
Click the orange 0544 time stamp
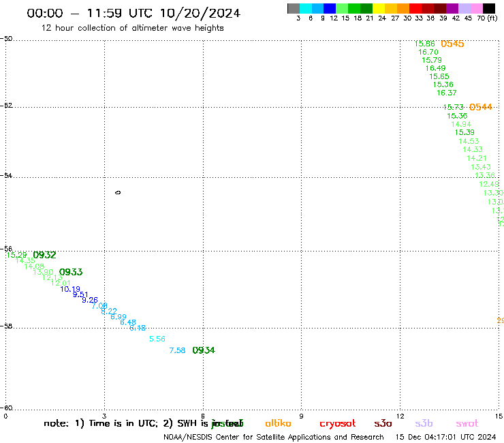(x=481, y=107)
